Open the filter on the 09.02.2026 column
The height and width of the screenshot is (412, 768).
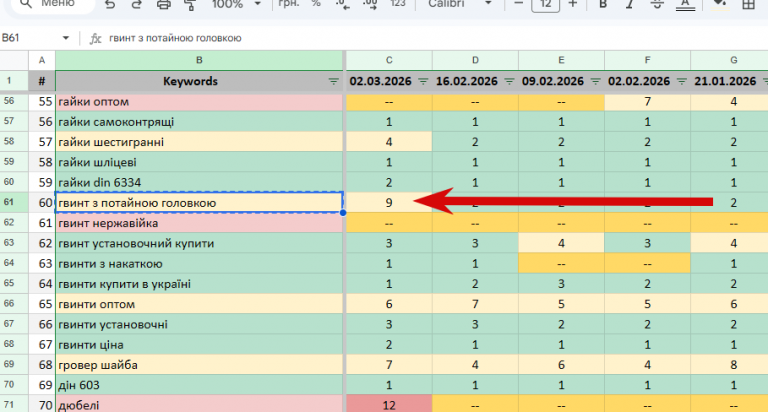596,81
